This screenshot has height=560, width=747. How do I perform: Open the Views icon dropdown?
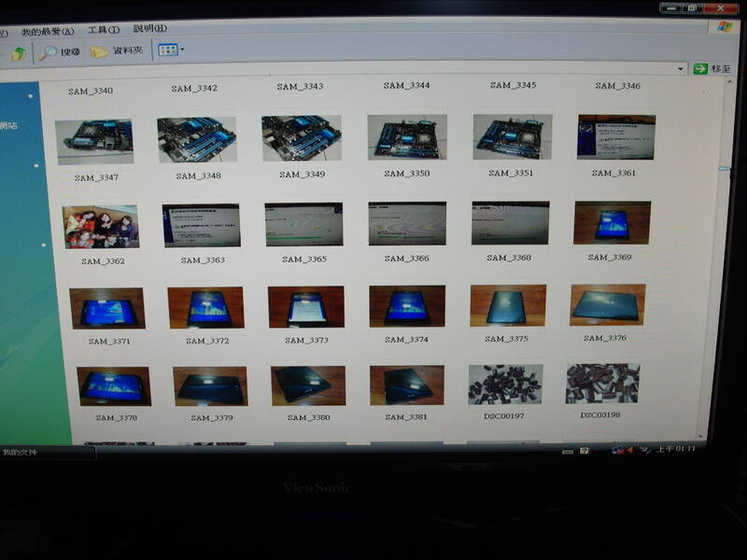point(171,49)
